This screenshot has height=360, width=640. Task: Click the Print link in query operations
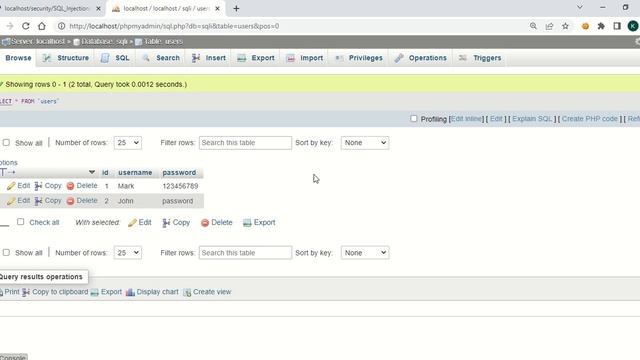(x=12, y=292)
